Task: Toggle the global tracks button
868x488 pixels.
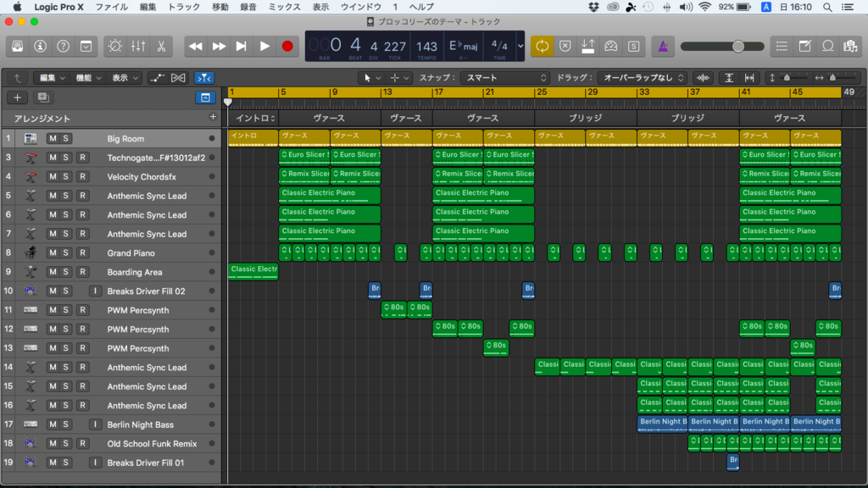Action: [205, 97]
